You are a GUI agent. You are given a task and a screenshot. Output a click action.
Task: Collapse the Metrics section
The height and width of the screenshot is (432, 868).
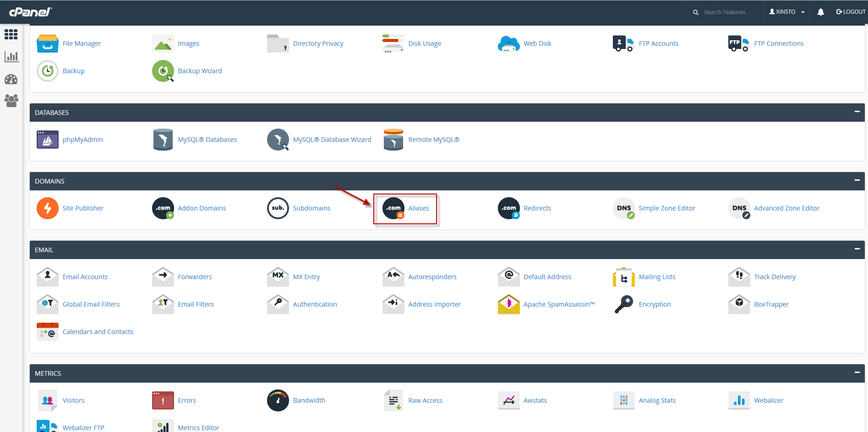tap(857, 373)
